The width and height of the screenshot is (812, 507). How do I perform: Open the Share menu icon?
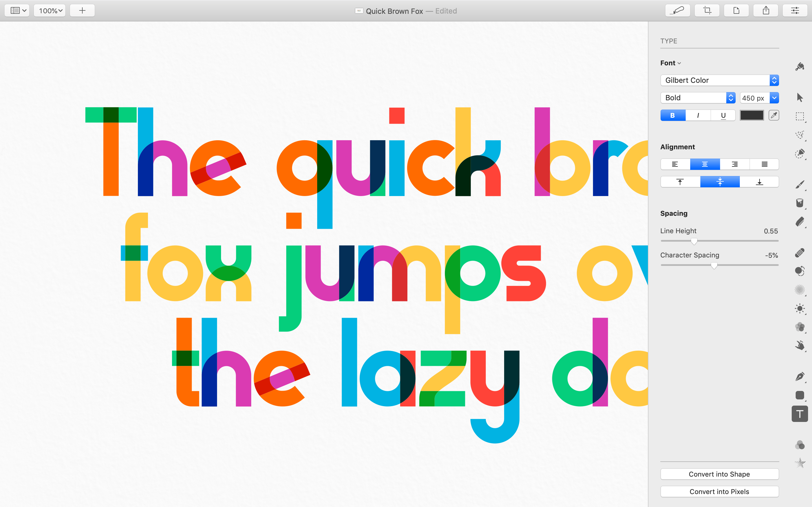click(765, 11)
